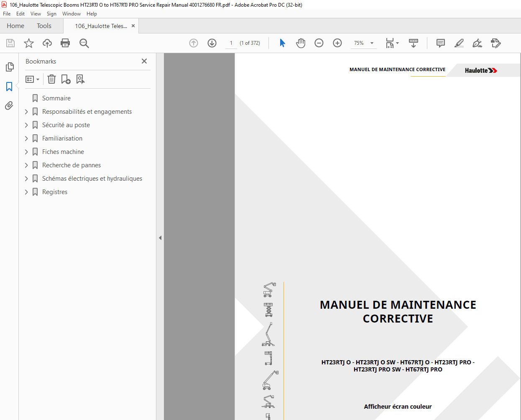Click the page number input field
This screenshot has height=420, width=521.
point(231,43)
